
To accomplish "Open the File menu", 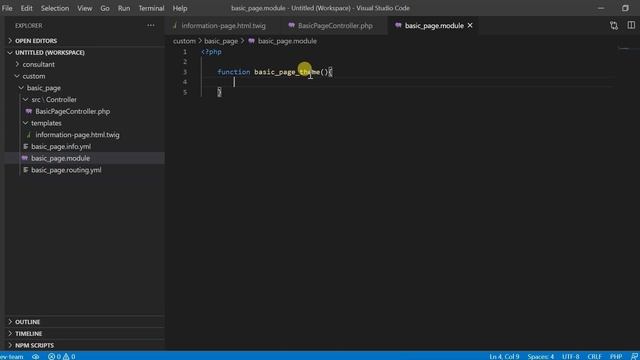I will pos(7,8).
